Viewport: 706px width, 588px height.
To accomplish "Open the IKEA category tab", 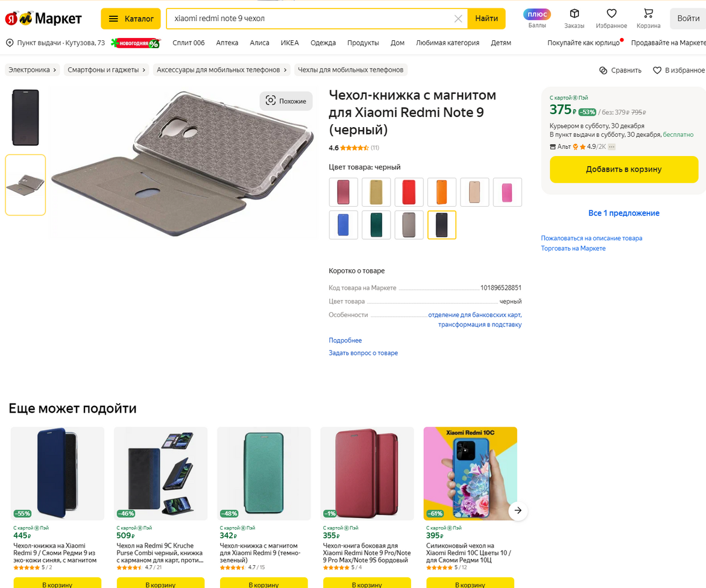I will click(x=289, y=43).
